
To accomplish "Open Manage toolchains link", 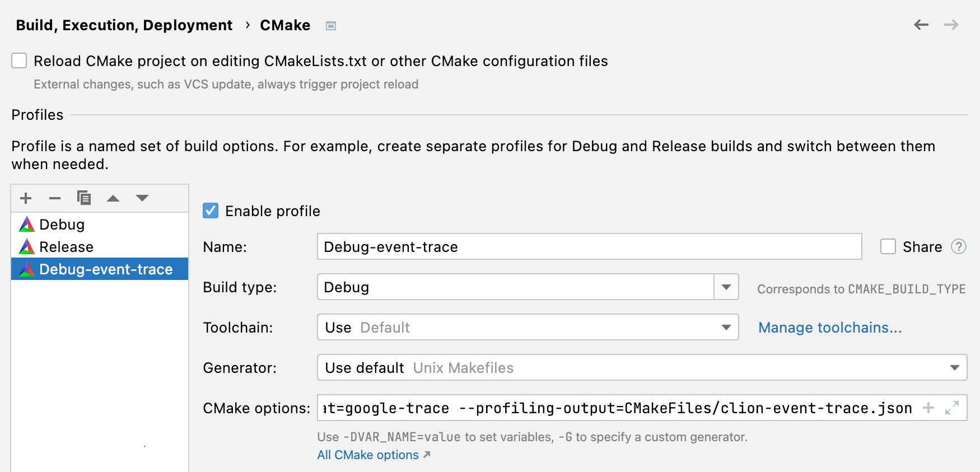I will point(829,328).
